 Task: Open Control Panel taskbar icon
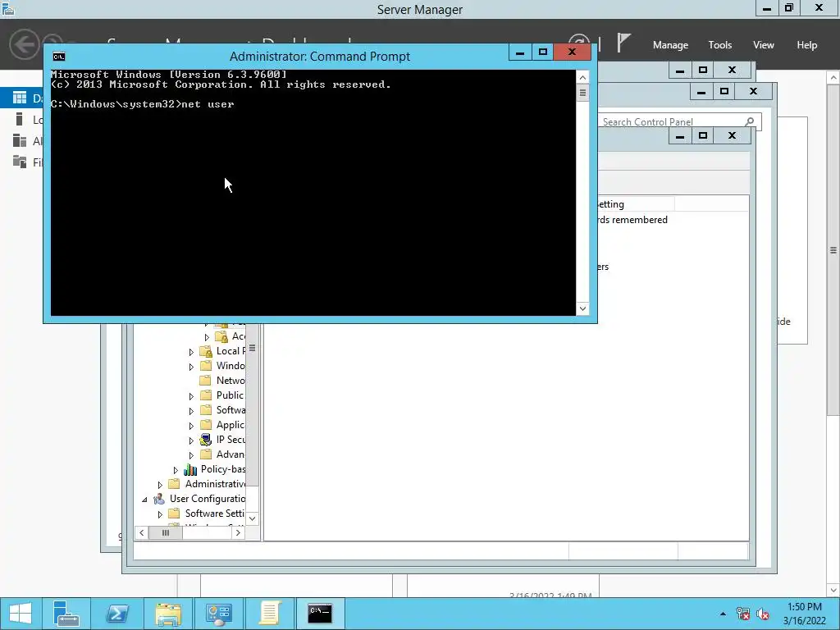pyautogui.click(x=218, y=614)
